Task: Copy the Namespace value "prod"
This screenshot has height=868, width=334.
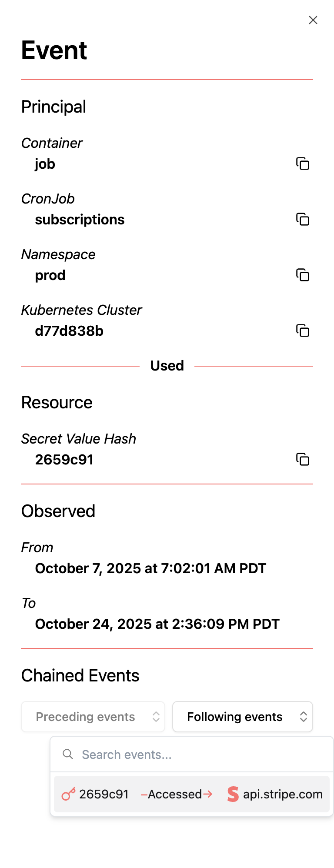Action: tap(303, 275)
